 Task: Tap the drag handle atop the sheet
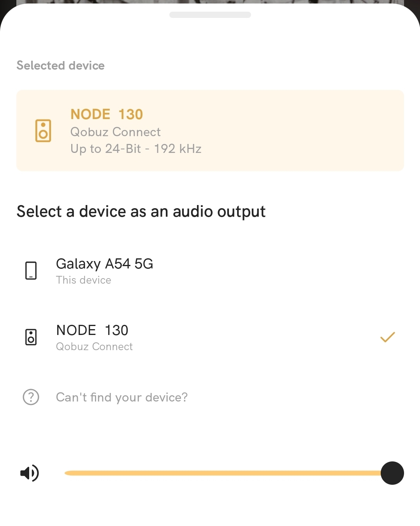(x=210, y=15)
